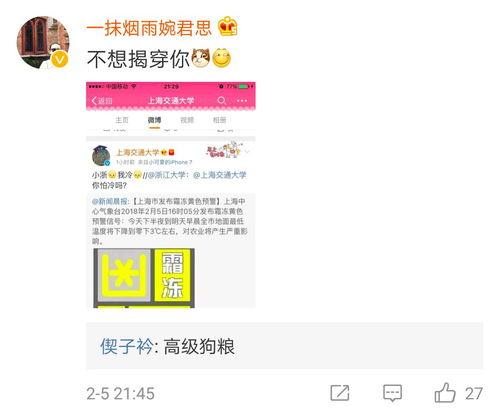Tap the search magnifier in pink header
Viewport: 500px width, 416px height.
(x=222, y=100)
